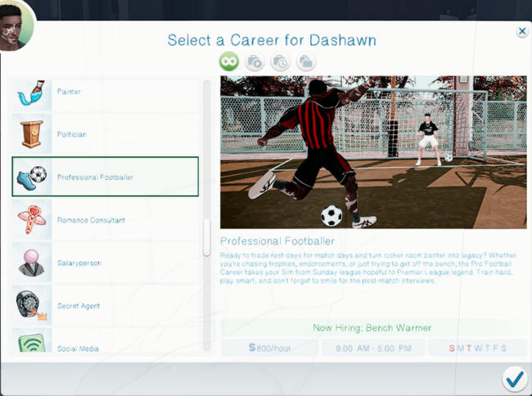Click the Politician podium icon

click(x=32, y=134)
